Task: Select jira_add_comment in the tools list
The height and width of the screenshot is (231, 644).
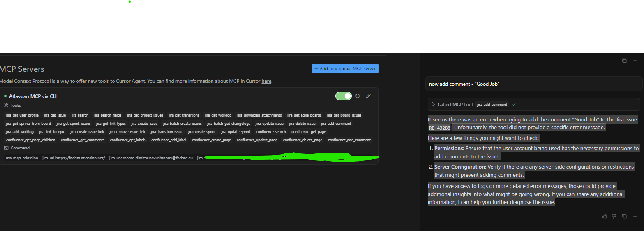Action: [x=336, y=124]
